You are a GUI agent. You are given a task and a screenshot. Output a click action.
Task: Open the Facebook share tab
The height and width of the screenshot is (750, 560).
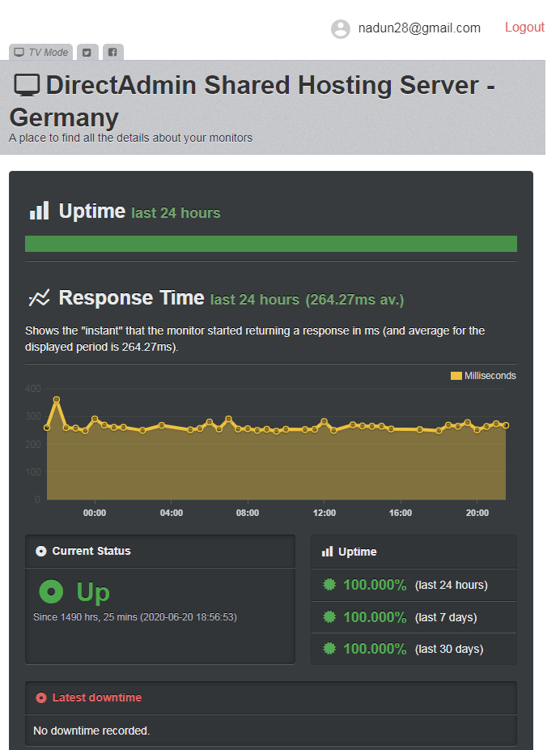[112, 53]
